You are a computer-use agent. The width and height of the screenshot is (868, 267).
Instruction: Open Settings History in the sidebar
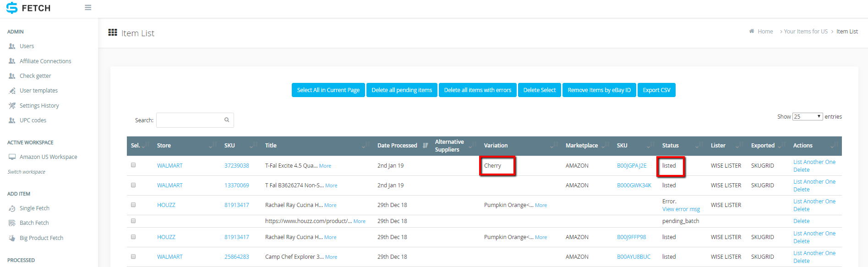coord(39,106)
